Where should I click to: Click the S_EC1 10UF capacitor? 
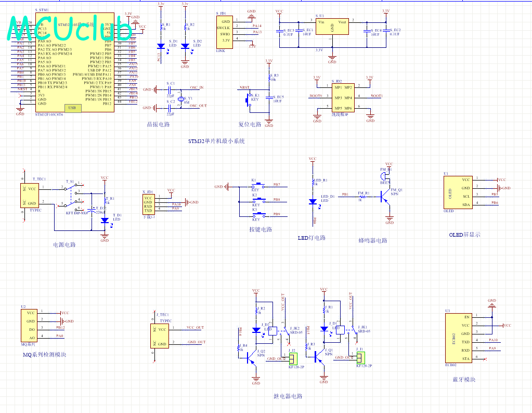[298, 31]
